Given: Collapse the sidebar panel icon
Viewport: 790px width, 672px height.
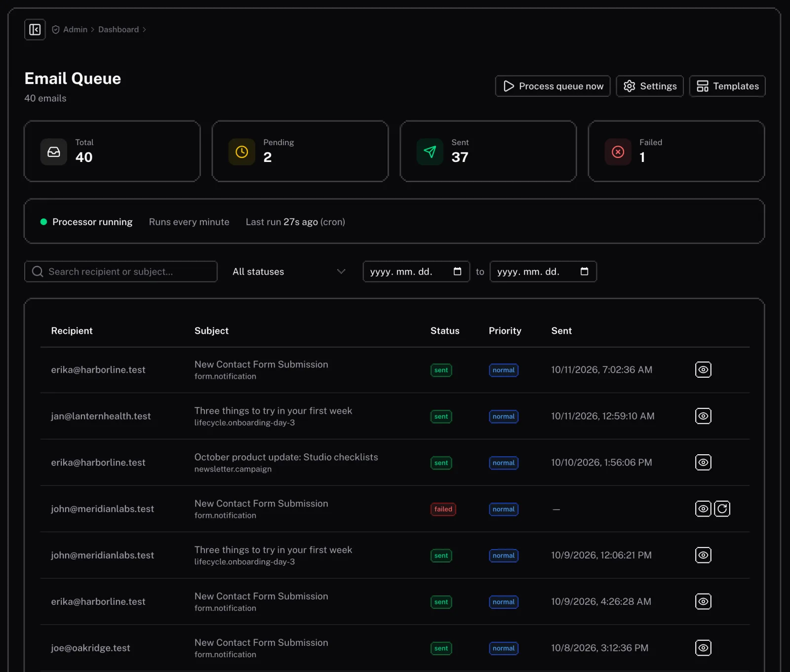Looking at the screenshot, I should [35, 30].
